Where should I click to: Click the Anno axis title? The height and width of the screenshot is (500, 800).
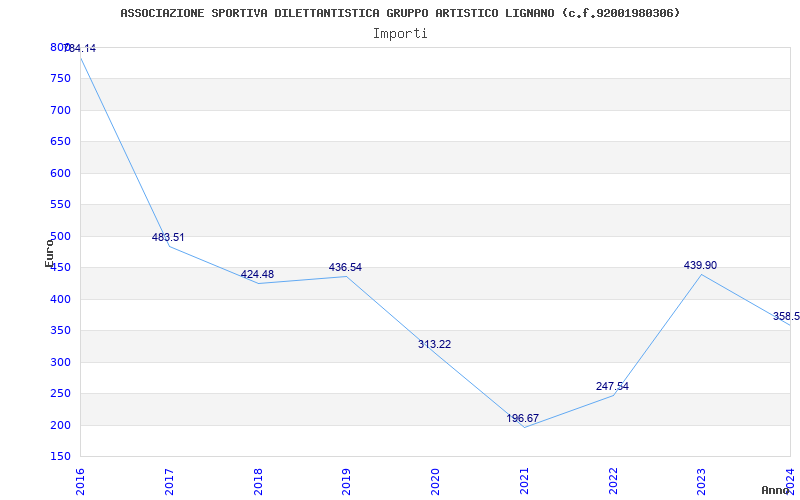[x=775, y=490]
